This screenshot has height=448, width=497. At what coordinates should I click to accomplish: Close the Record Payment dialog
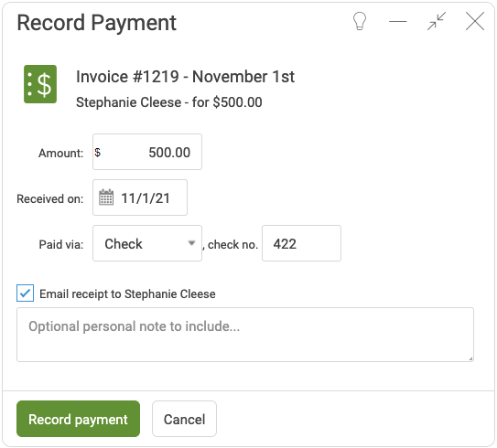point(475,21)
